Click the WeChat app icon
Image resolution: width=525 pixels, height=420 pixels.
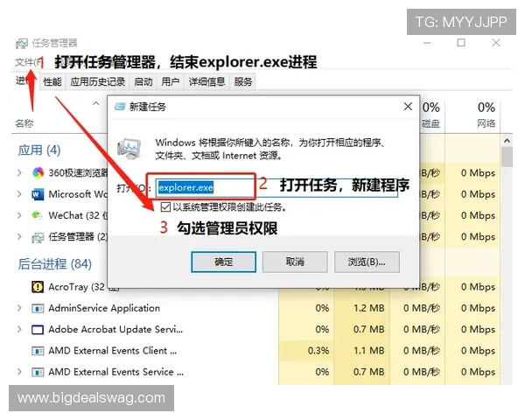37,215
